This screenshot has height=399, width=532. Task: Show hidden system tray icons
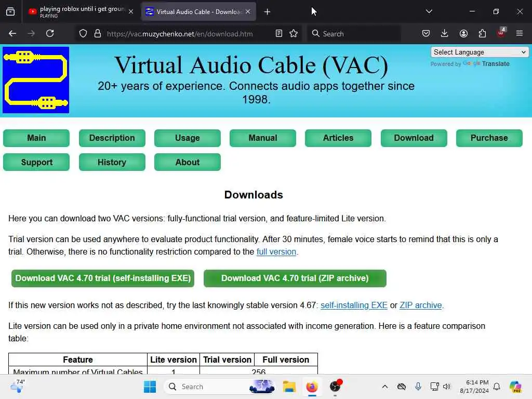click(385, 387)
